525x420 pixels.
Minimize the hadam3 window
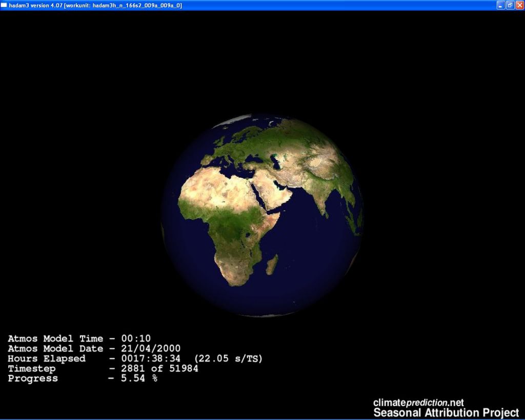pyautogui.click(x=500, y=5)
